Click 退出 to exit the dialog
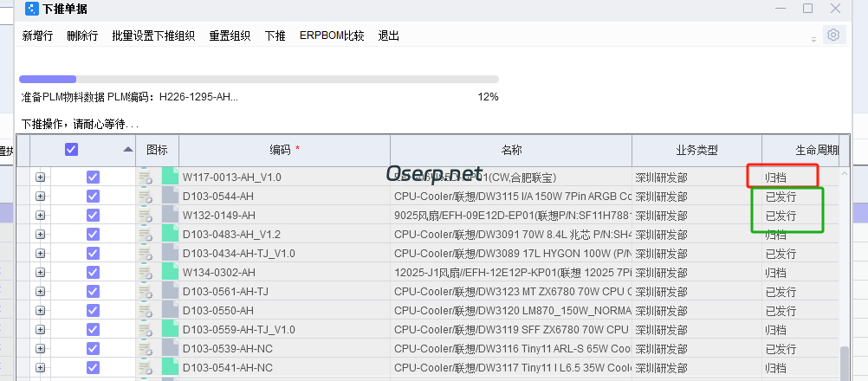868x381 pixels. [x=389, y=36]
